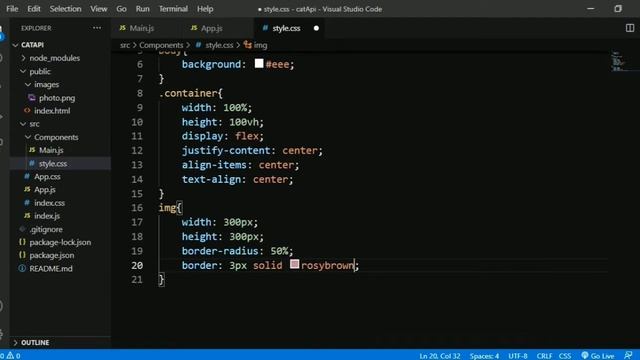The image size is (640, 360).
Task: Click Ln 20, Col 32 status entry
Action: tap(440, 356)
